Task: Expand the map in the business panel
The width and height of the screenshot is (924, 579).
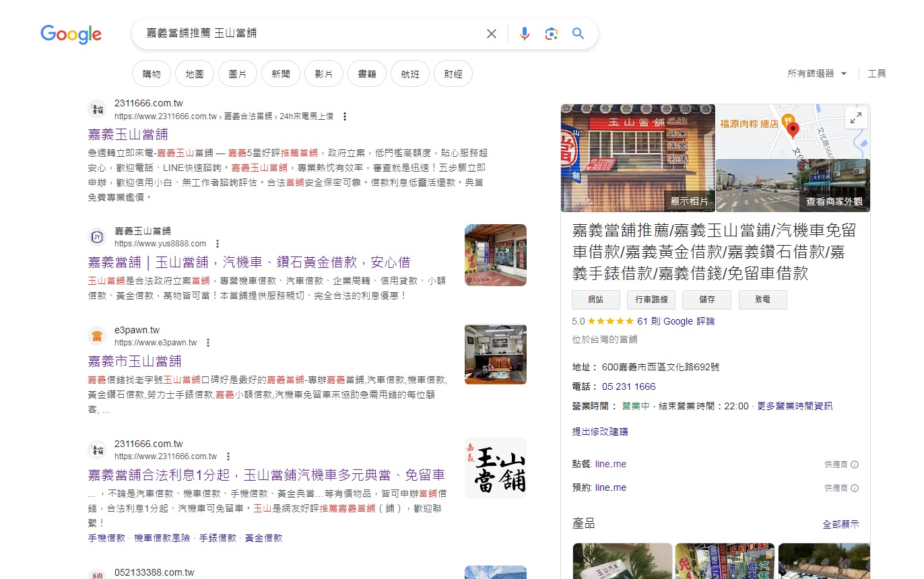Action: [x=855, y=118]
